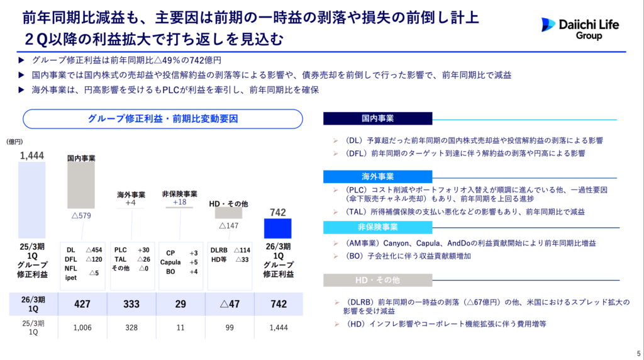
Task: Click the DFL △120 breakdown entry
Action: click(84, 259)
